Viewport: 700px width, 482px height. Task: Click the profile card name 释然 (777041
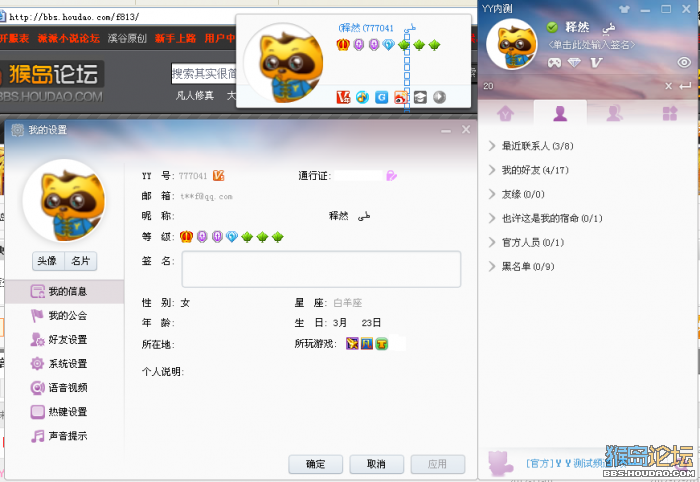[x=366, y=28]
